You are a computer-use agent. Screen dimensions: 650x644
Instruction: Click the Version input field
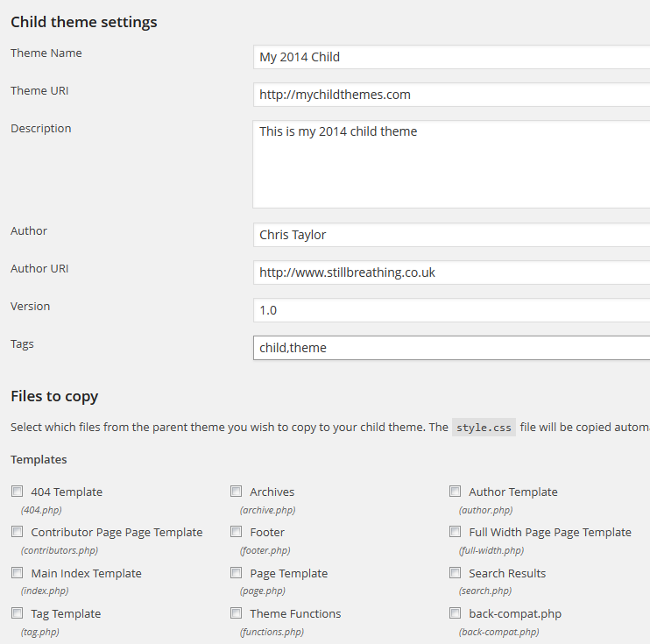451,310
